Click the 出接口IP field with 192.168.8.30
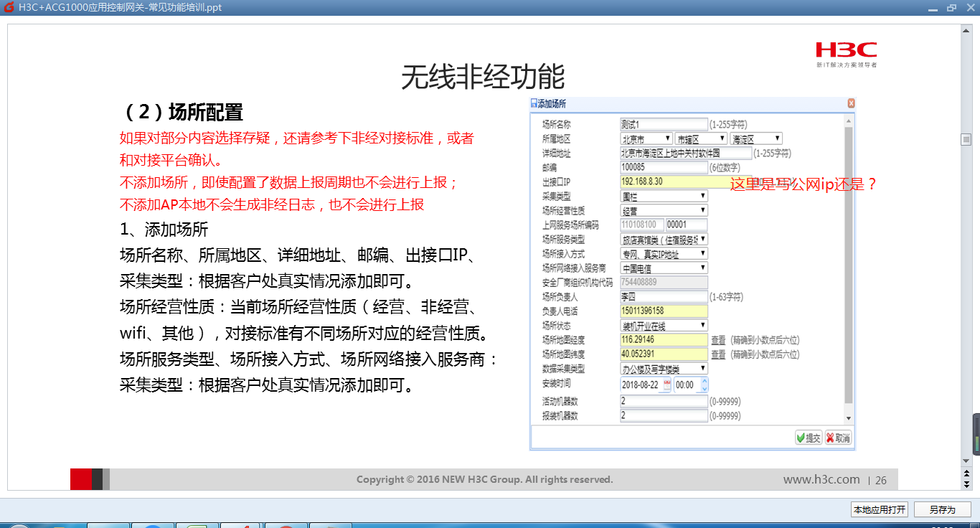980x528 pixels. pos(686,181)
